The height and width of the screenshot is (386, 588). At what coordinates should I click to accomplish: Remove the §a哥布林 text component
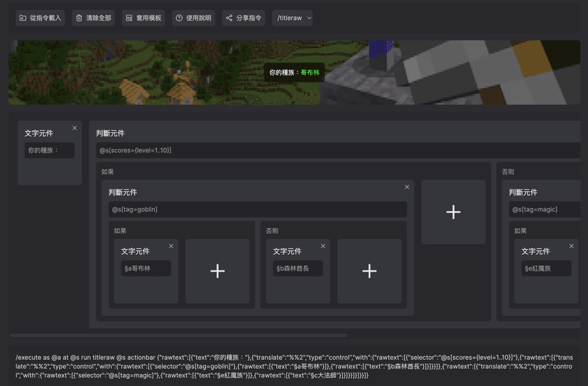coord(171,246)
